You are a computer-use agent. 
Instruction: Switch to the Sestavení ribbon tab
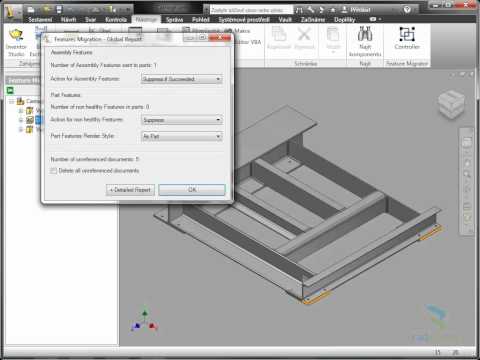pos(40,20)
